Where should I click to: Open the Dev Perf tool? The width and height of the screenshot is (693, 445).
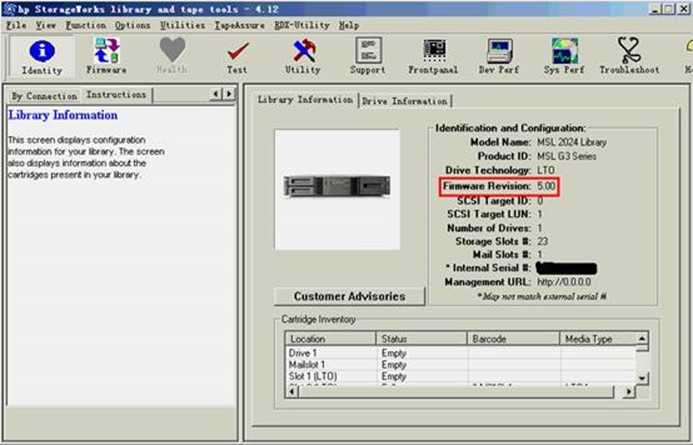coord(499,57)
